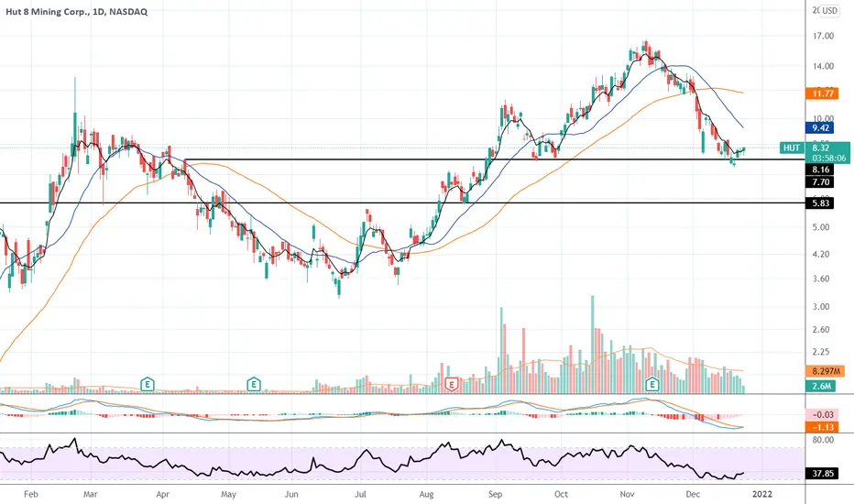
Task: Click the 03:58:06 countdown label
Action: coord(828,158)
